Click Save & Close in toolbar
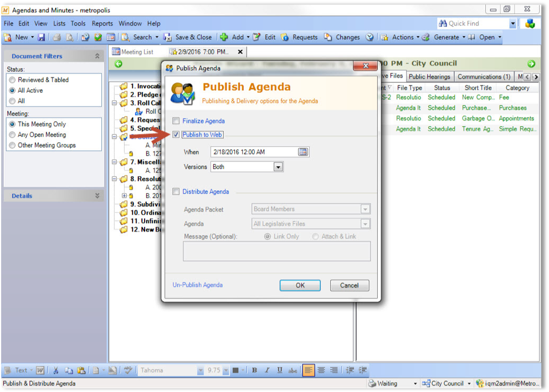 188,37
